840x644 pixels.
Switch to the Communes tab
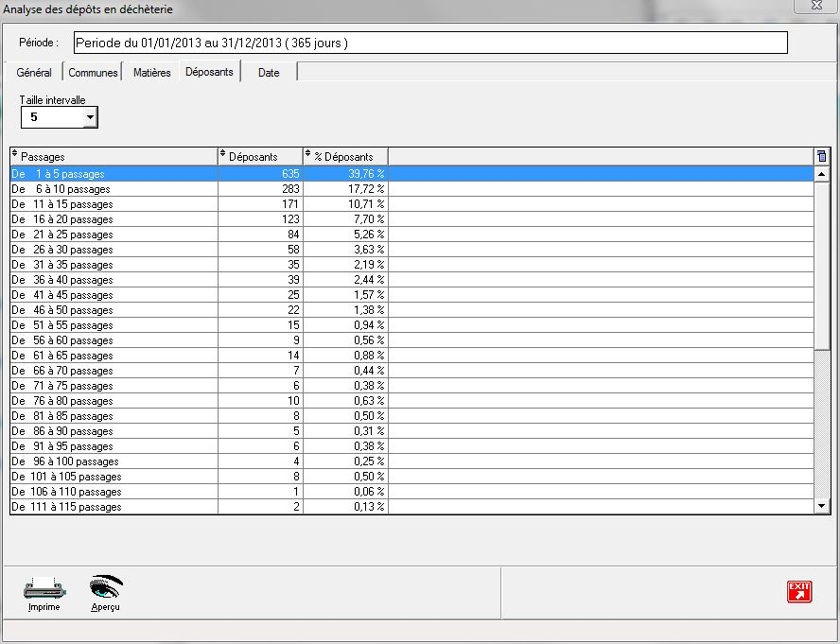pos(93,73)
